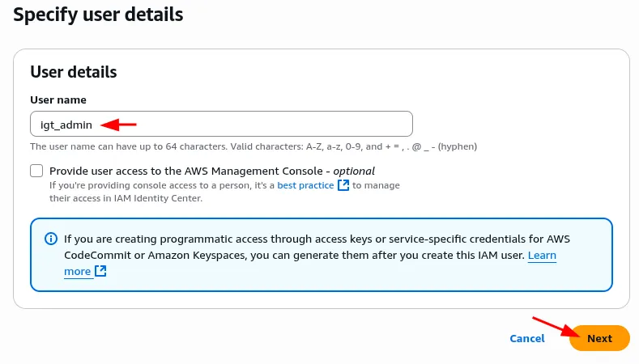Viewport: 639px width, 364px height.
Task: Click the "User details" section heading
Action: tap(74, 72)
